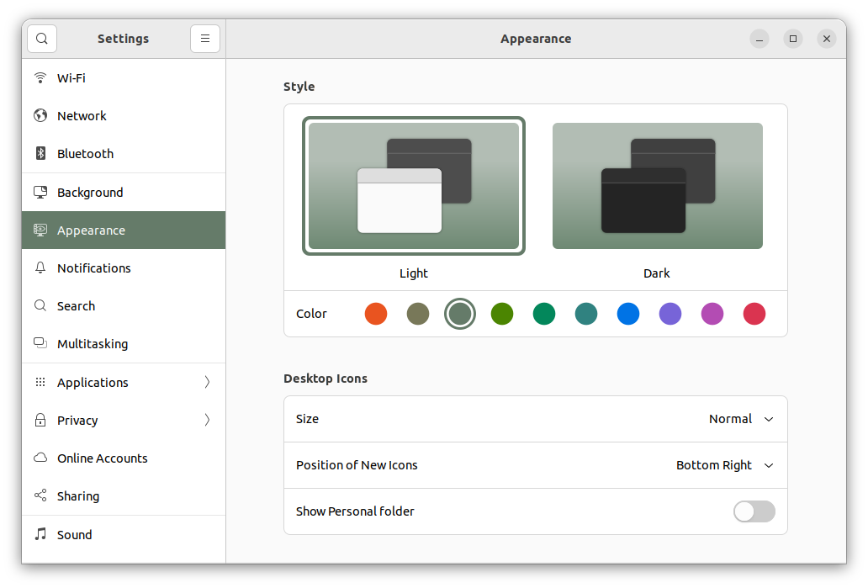Screen dimensions: 868x588
Task: Select the Light style thumbnail
Action: (x=413, y=186)
